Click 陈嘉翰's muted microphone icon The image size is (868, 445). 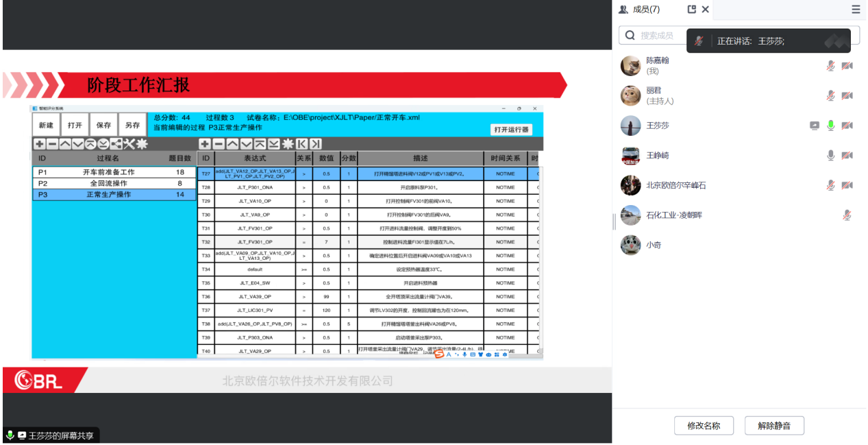(x=830, y=66)
